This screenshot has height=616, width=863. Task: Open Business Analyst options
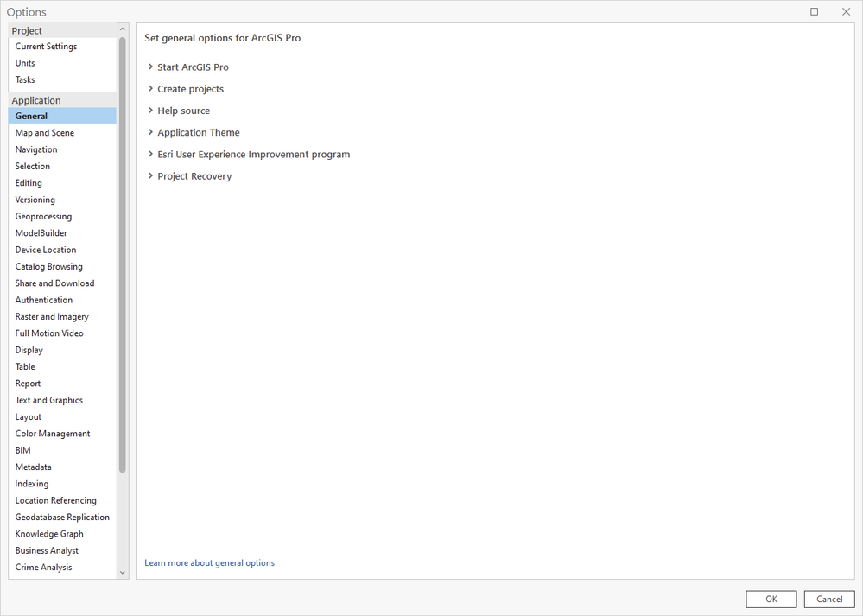[x=62, y=550]
